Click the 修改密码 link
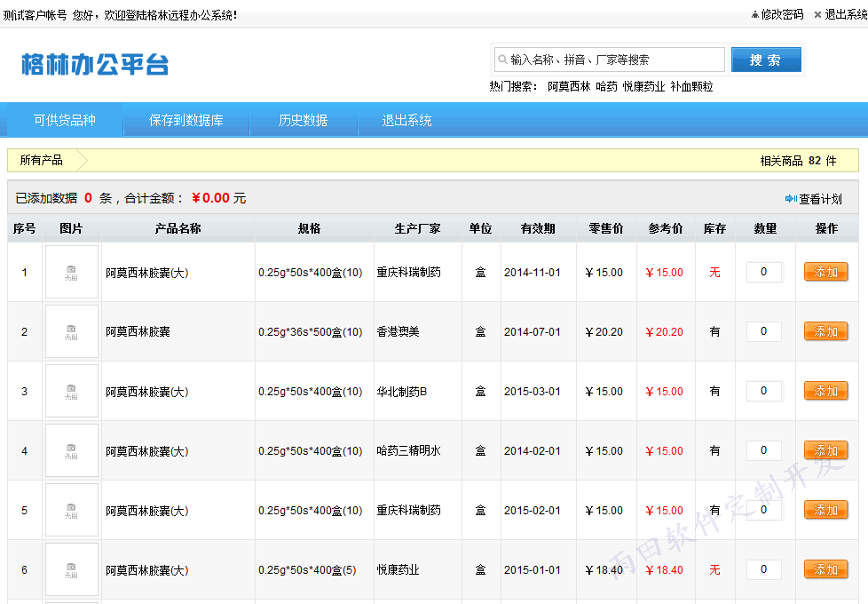 [782, 15]
